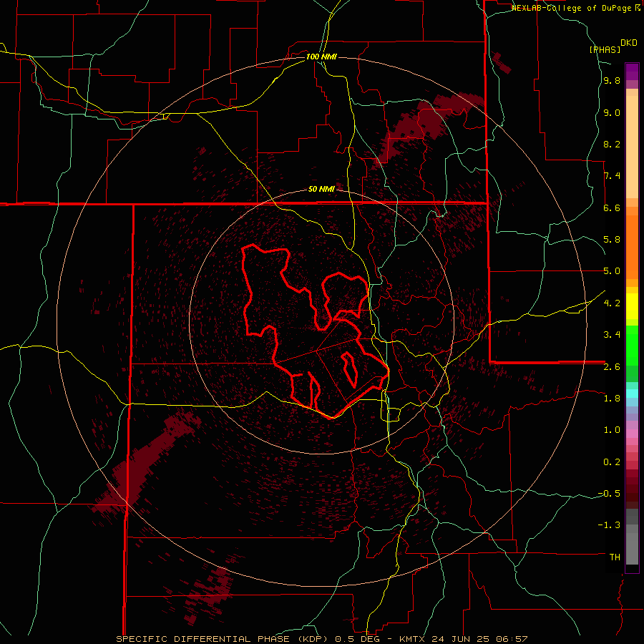Image resolution: width=644 pixels, height=644 pixels.
Task: Click the 0.2 scale value
Action: (612, 462)
